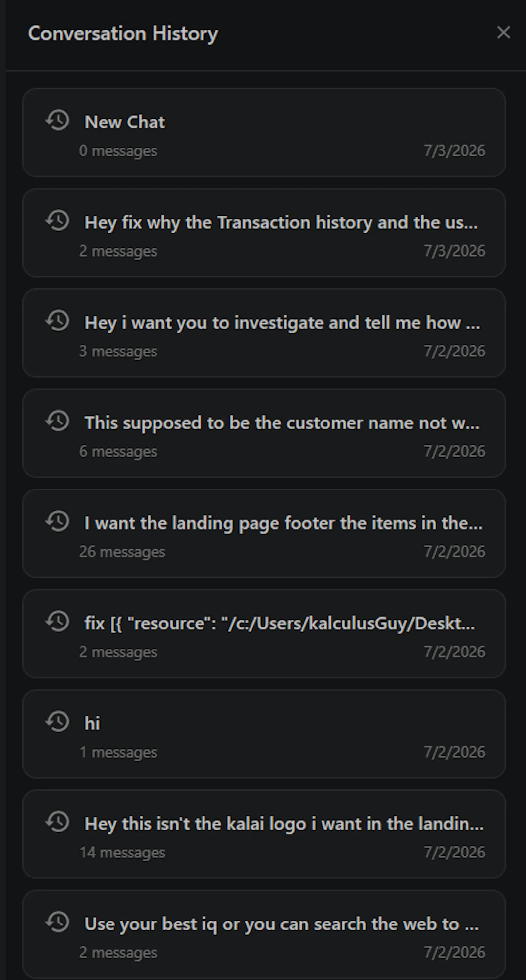Click history icon next to fix resource chat

(x=58, y=621)
